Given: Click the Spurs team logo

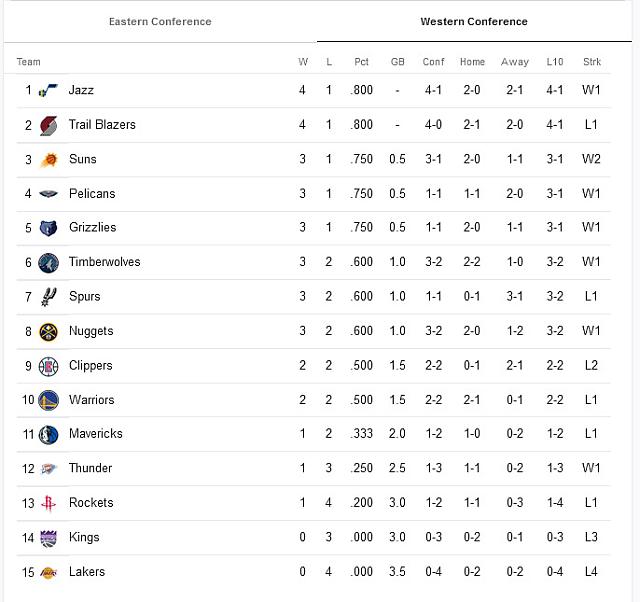Looking at the screenshot, I should click(x=48, y=297).
